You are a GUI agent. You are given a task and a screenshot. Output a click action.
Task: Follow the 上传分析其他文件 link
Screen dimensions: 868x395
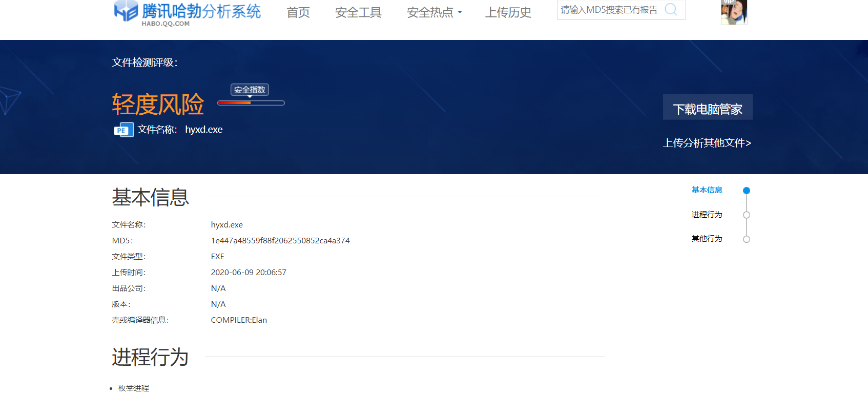[x=707, y=143]
